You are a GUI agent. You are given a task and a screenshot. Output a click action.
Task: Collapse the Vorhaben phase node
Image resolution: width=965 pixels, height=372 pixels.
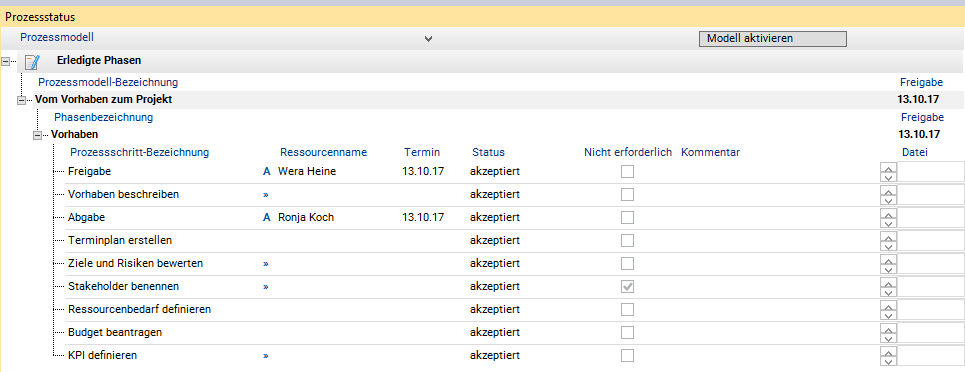[38, 135]
